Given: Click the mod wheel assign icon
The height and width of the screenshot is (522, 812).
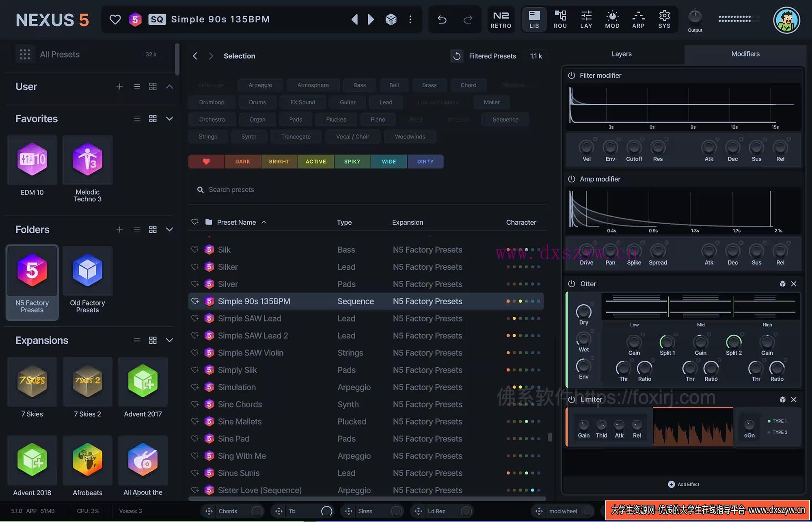Looking at the screenshot, I should [539, 511].
